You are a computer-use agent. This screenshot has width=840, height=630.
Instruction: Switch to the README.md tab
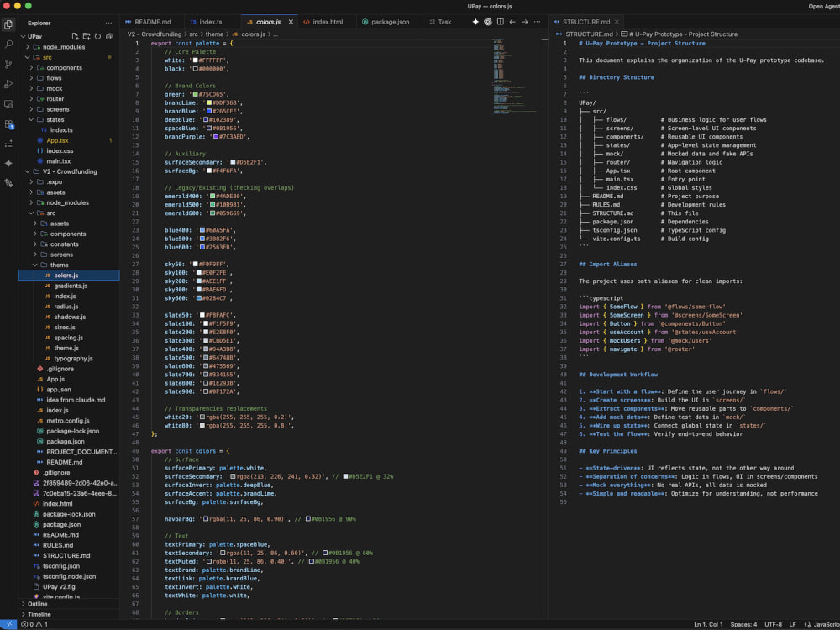152,22
